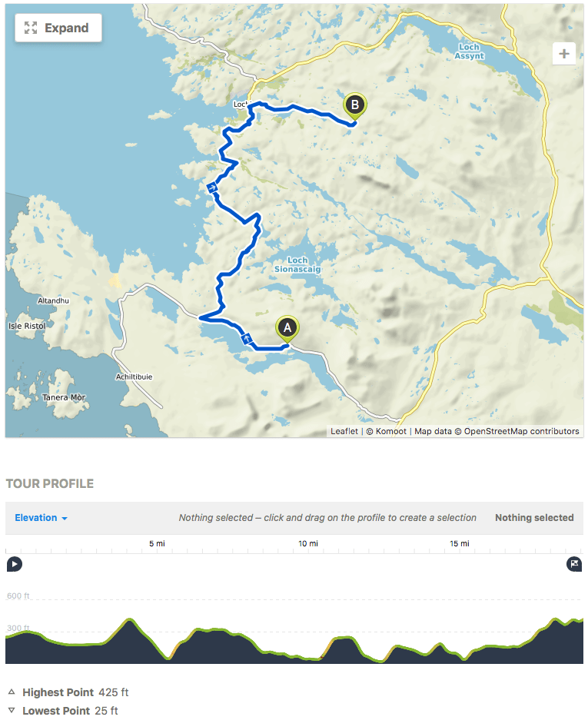Click the finish flag icon on profile

tap(574, 564)
